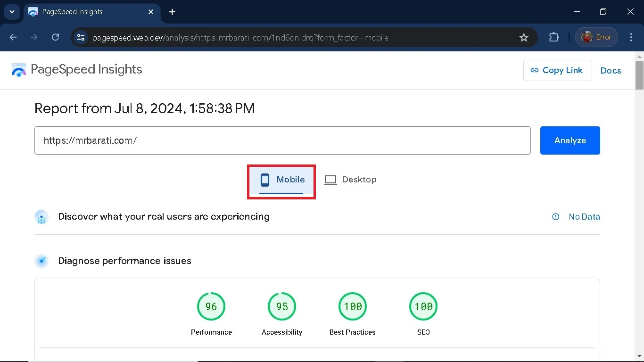Open the Extensions puzzle icon
The width and height of the screenshot is (644, 362).
click(554, 37)
